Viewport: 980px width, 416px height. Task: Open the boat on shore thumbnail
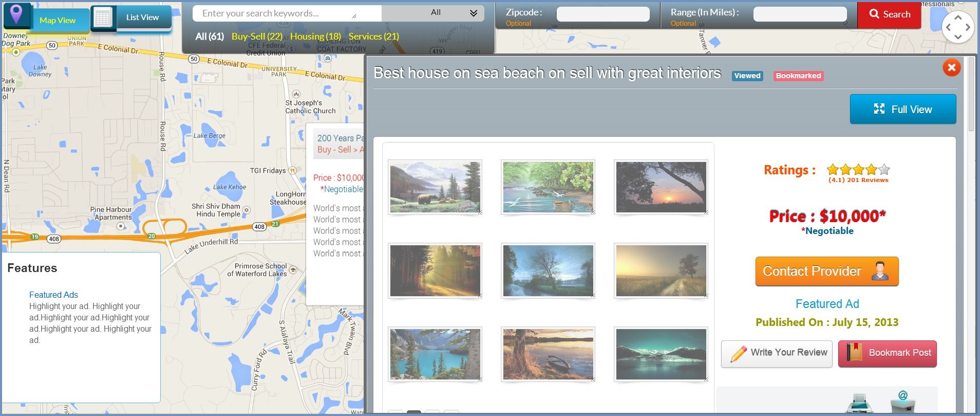click(x=548, y=354)
